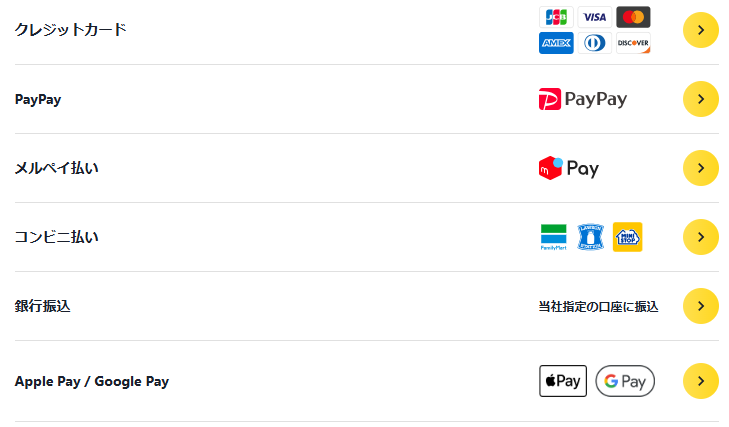Click the Ministop store logo
Viewport: 729px width, 427px height.
tap(628, 237)
